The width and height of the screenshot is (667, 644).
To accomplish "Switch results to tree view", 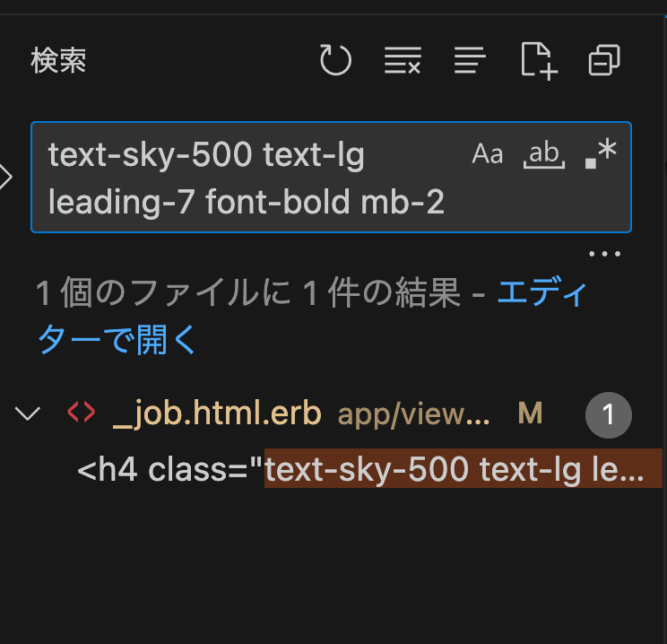I will [x=469, y=60].
